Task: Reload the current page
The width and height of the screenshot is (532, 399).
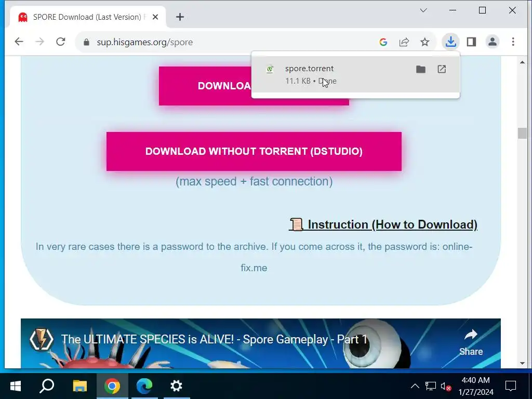Action: pos(61,42)
